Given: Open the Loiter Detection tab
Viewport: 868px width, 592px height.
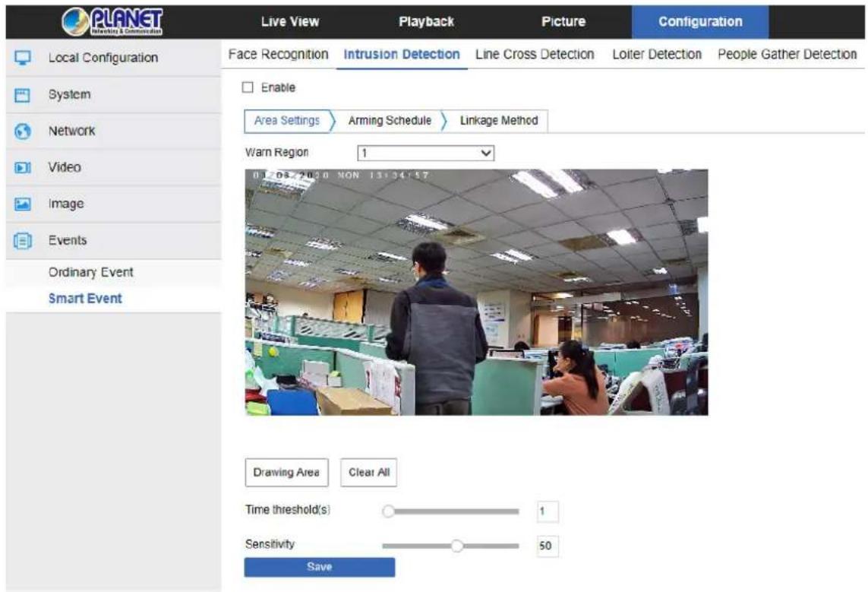Looking at the screenshot, I should [657, 54].
